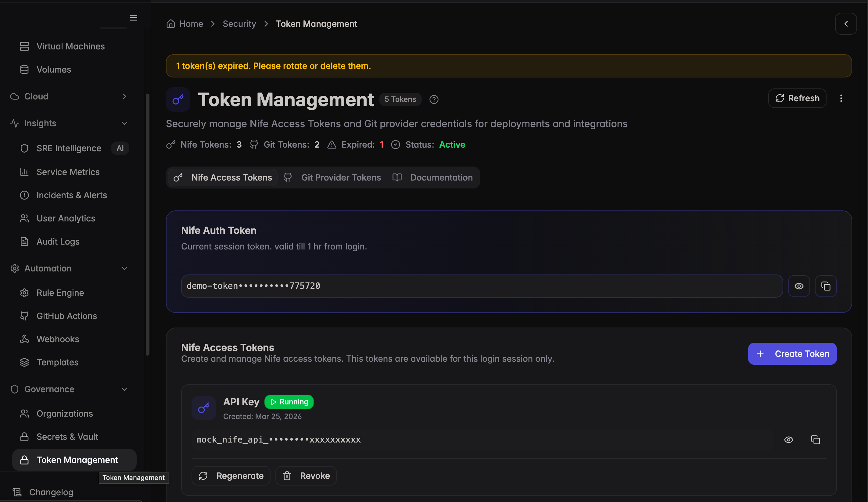Click the AI badge next to SRE Intelligence
Image resolution: width=868 pixels, height=502 pixels.
(x=120, y=148)
